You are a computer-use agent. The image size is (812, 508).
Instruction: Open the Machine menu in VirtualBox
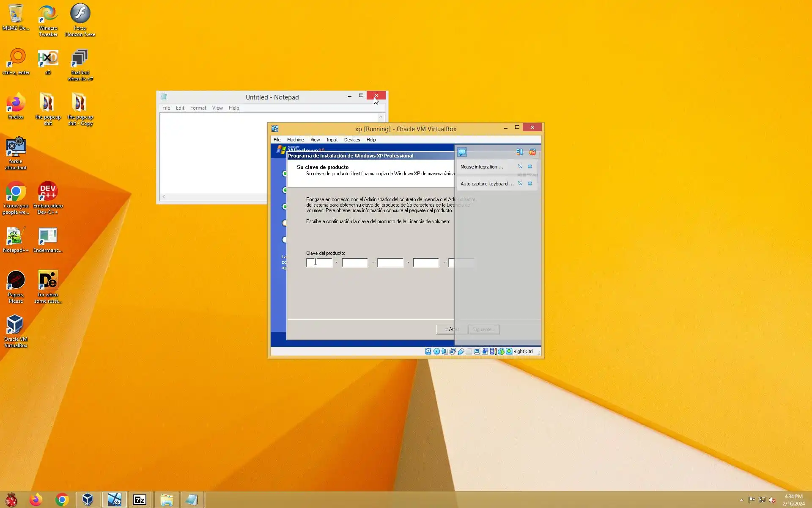coord(295,140)
